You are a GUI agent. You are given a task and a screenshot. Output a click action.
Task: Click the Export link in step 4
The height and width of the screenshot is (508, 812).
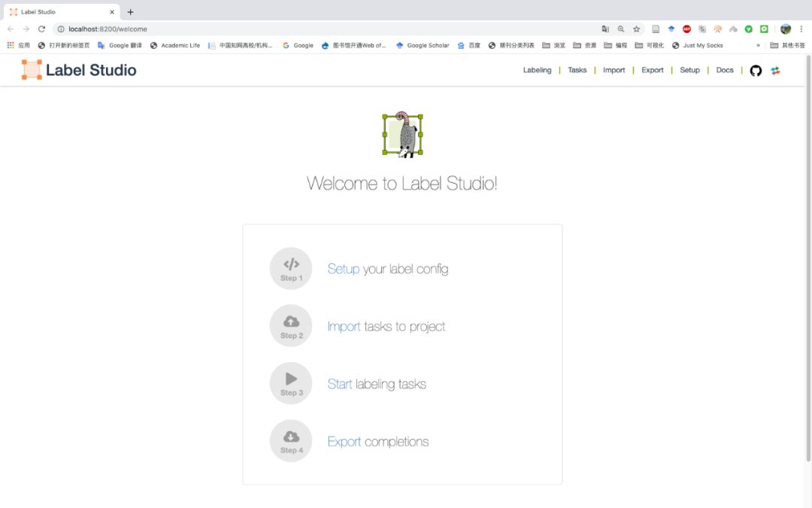pyautogui.click(x=344, y=442)
